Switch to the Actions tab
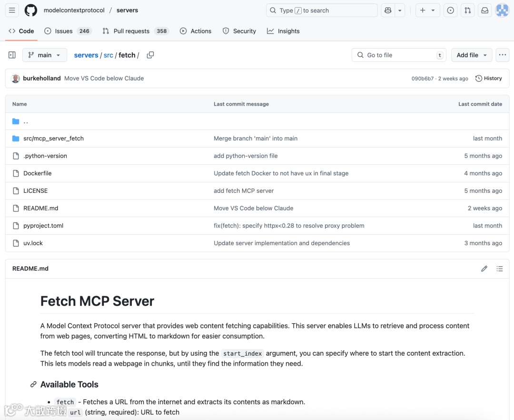Image resolution: width=514 pixels, height=420 pixels. [196, 31]
